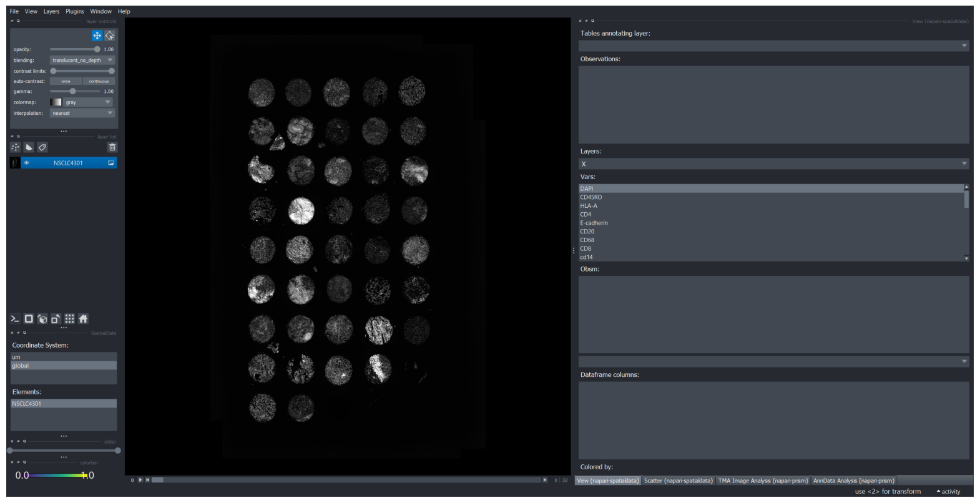Delete selected layers with trash icon
Image resolution: width=980 pixels, height=503 pixels.
tap(112, 147)
